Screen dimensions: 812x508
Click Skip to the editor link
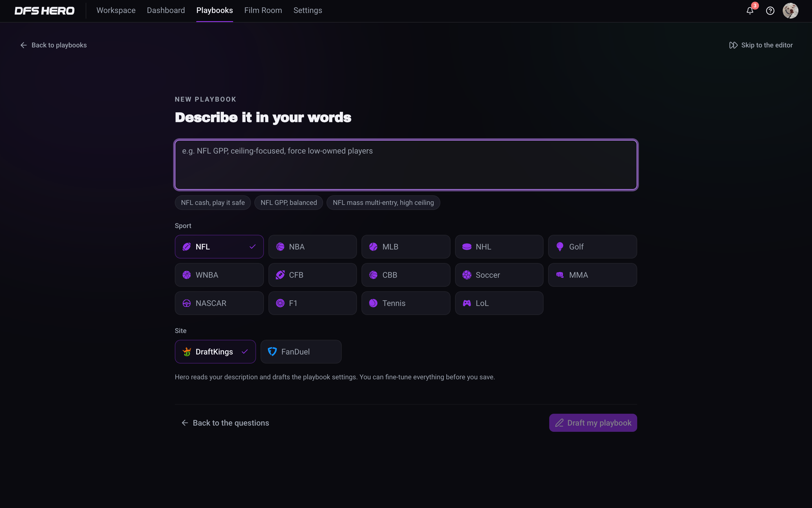pos(761,45)
